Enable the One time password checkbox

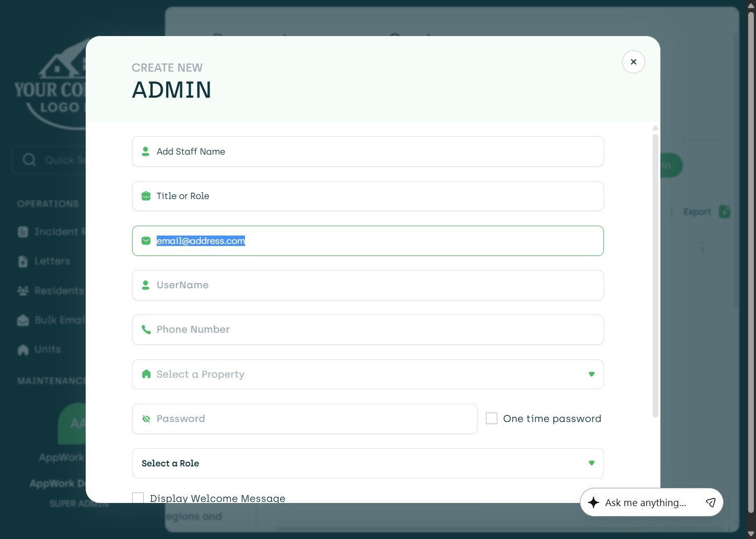click(492, 418)
